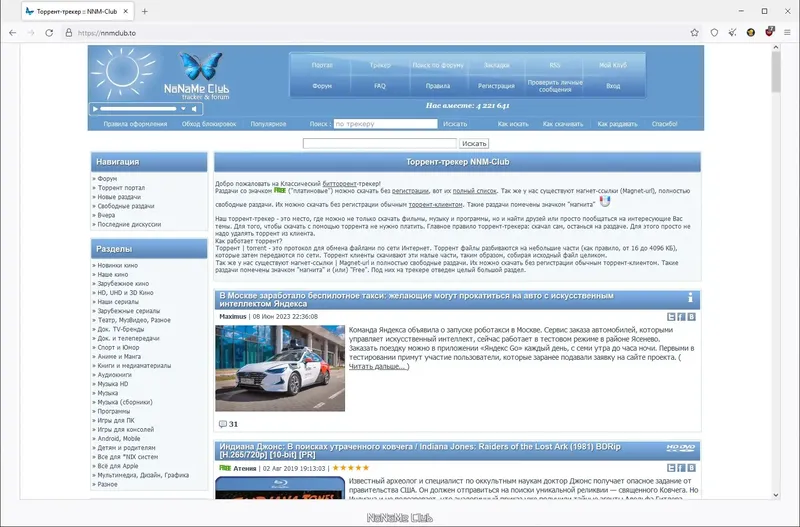Open Обход блокировок link

[x=209, y=124]
